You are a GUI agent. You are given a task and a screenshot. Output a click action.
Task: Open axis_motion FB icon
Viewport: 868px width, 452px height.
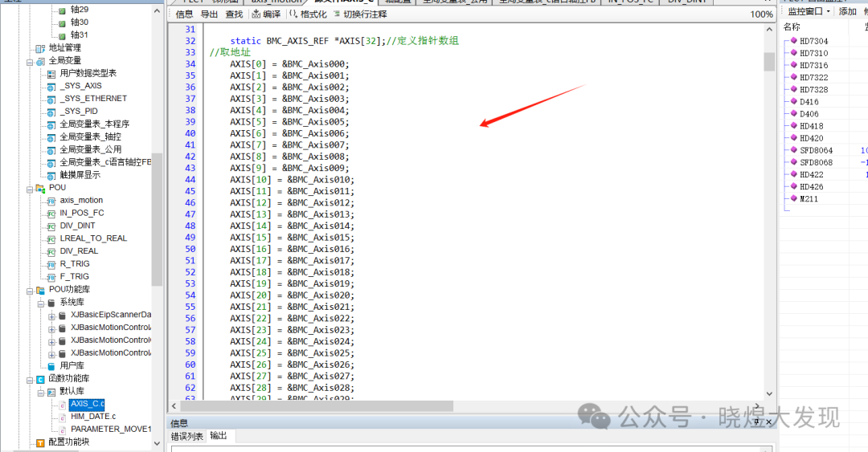(51, 201)
